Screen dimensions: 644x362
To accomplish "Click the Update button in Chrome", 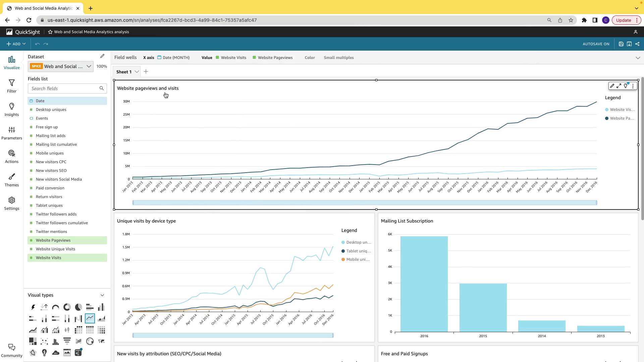I will click(x=624, y=20).
